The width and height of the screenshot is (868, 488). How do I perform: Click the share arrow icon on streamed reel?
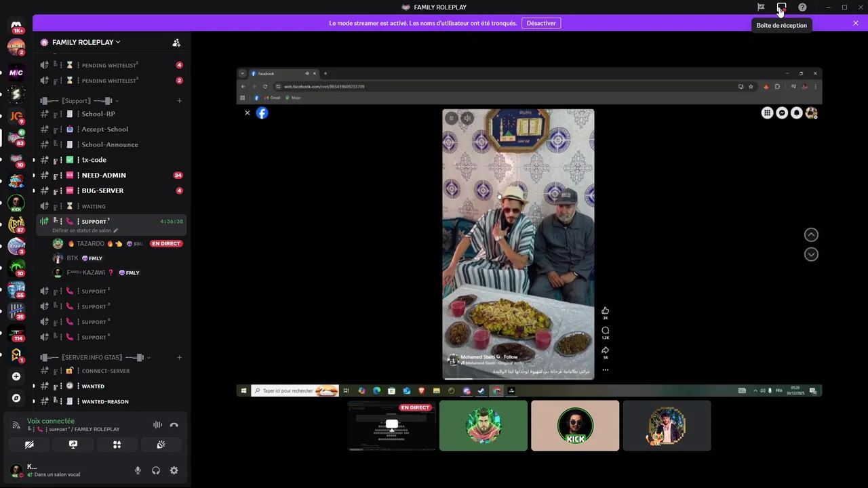pos(605,350)
